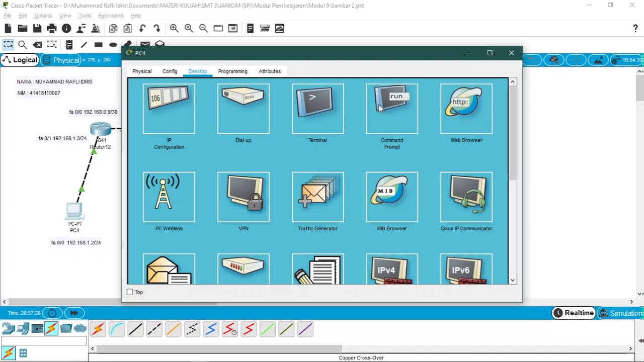Switch to Physical workspace view
The image size is (644, 362).
pyautogui.click(x=61, y=60)
